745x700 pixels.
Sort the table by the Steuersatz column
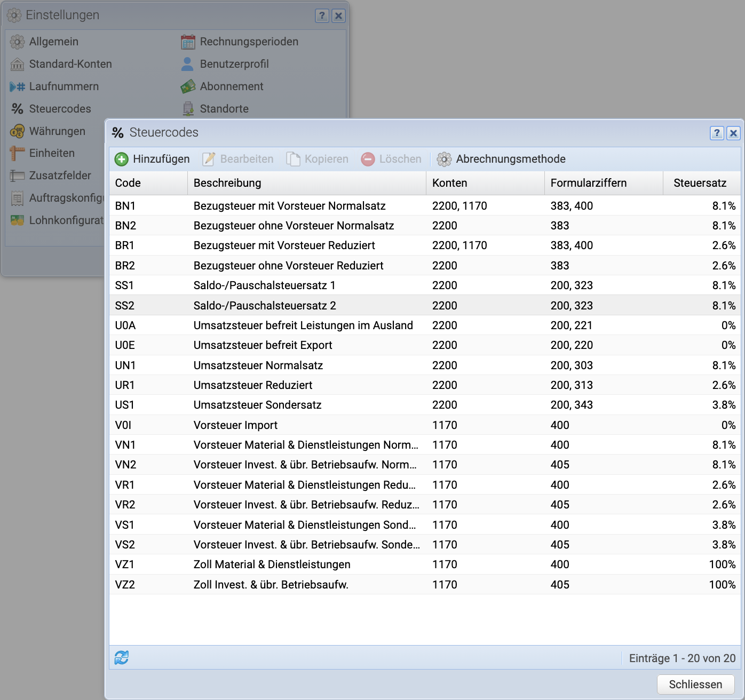(x=702, y=183)
